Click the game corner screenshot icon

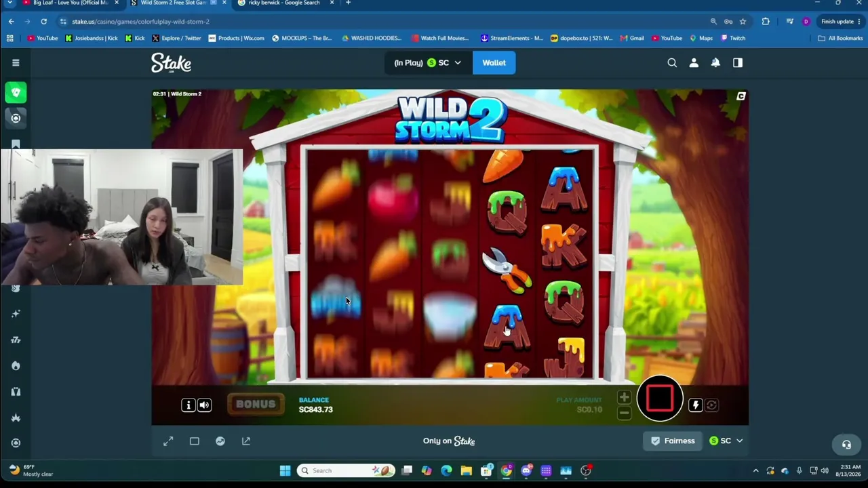(x=741, y=97)
